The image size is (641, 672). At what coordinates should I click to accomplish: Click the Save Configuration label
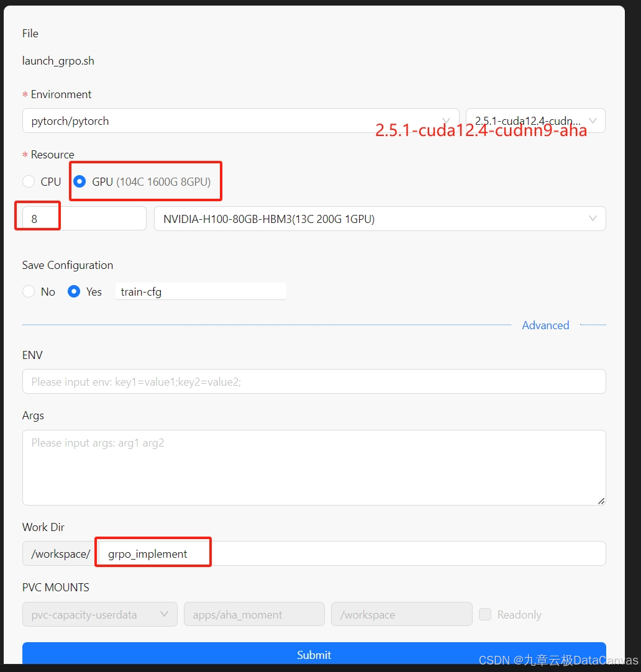click(68, 265)
